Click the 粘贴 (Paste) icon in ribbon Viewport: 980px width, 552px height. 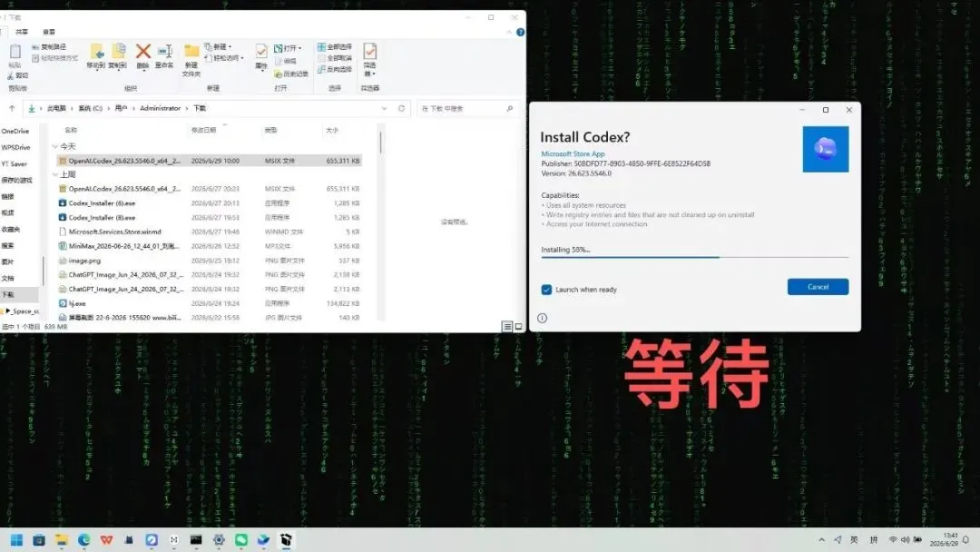click(x=15, y=53)
